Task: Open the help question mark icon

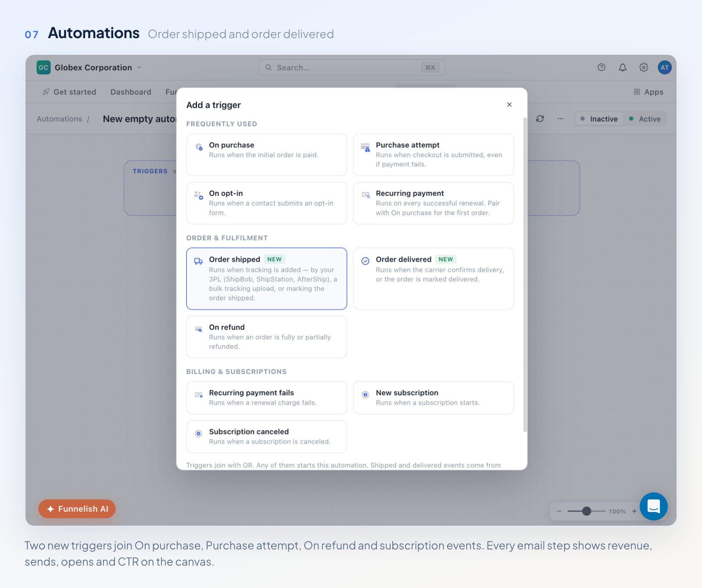Action: 602,67
